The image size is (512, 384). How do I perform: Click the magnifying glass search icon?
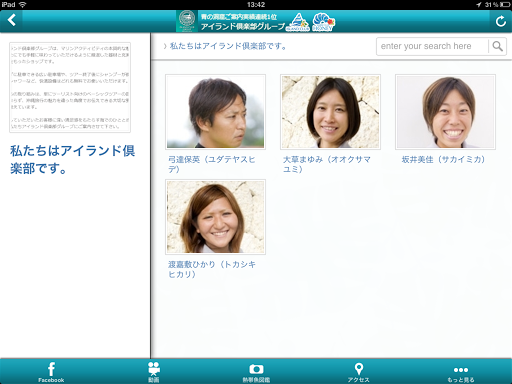497,46
